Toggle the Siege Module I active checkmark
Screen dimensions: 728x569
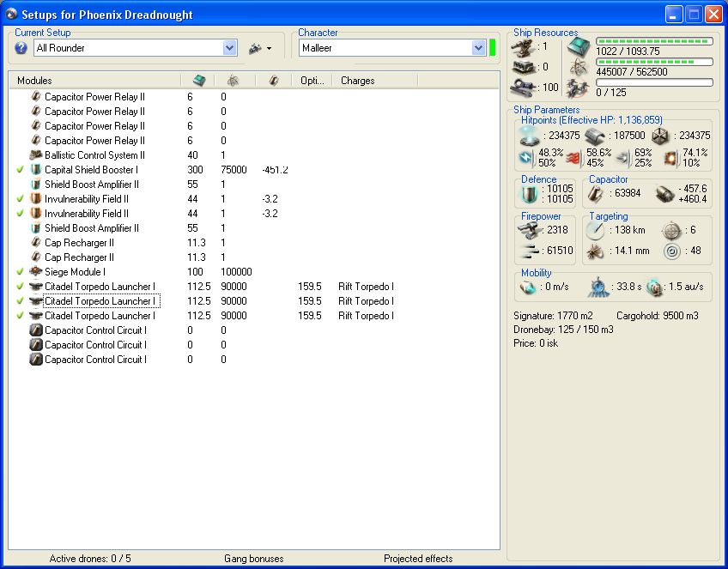click(x=20, y=272)
